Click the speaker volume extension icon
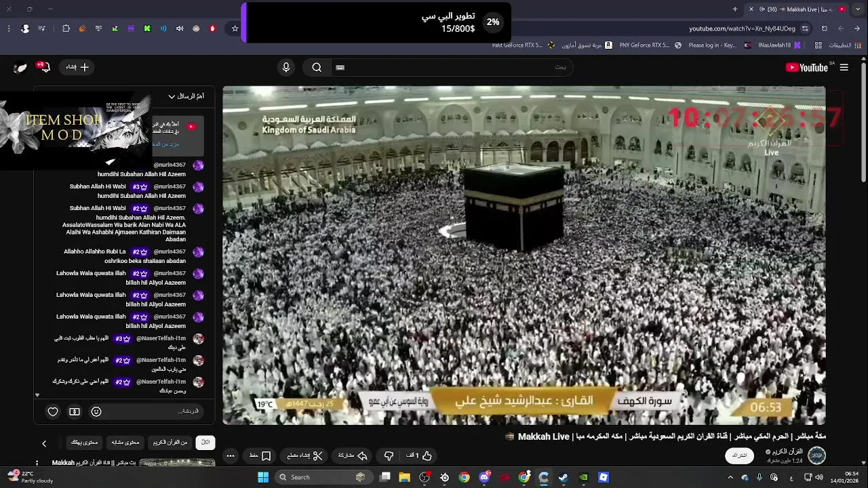Viewport: 868px width, 488px height. click(180, 28)
